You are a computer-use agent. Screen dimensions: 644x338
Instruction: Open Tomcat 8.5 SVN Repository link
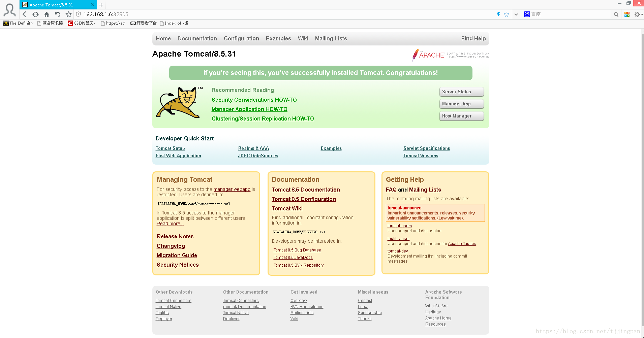point(299,265)
